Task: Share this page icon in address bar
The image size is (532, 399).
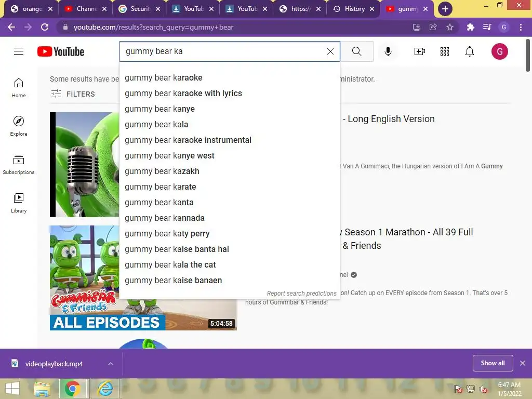Action: point(433,27)
